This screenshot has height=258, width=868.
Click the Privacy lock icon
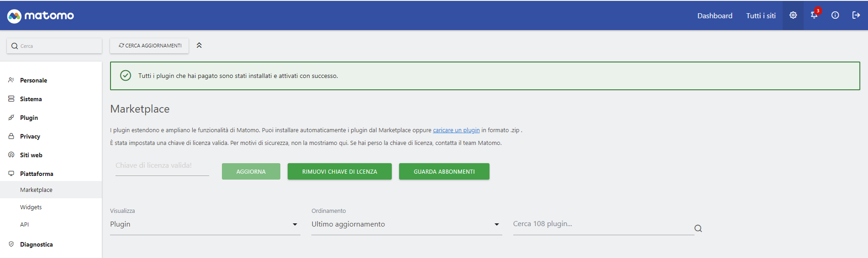tap(11, 136)
